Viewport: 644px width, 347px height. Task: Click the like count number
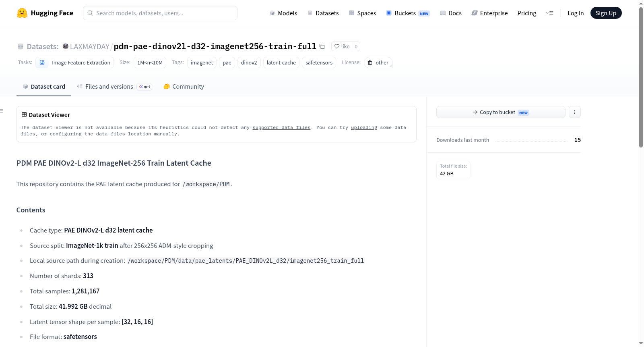click(x=356, y=46)
